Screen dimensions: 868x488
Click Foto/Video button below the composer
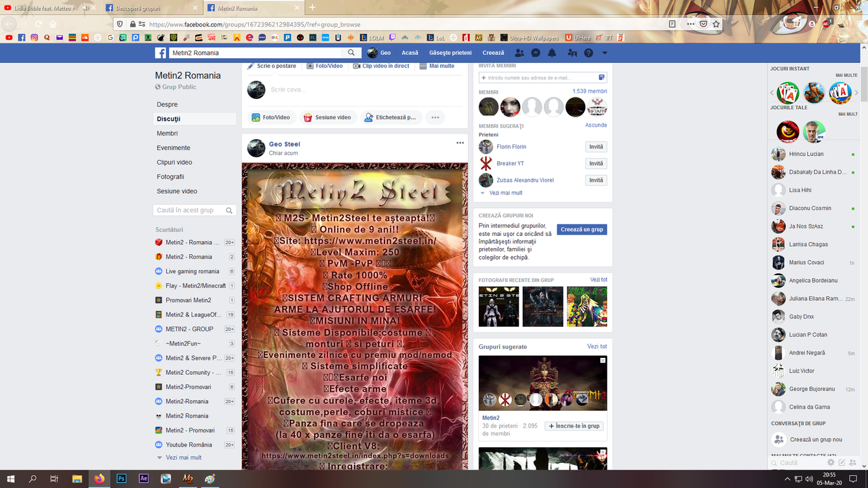tap(271, 117)
